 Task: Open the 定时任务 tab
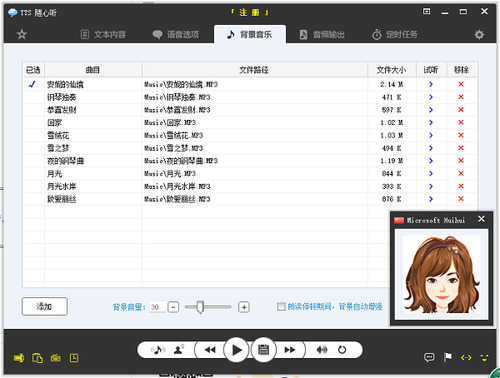coord(395,34)
